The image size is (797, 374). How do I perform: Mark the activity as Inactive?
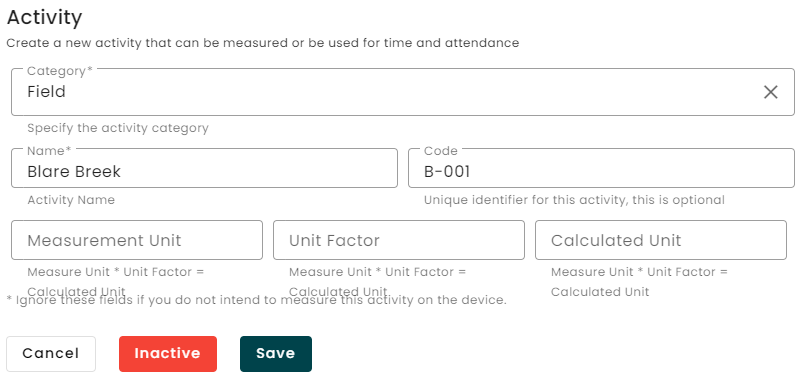(168, 354)
